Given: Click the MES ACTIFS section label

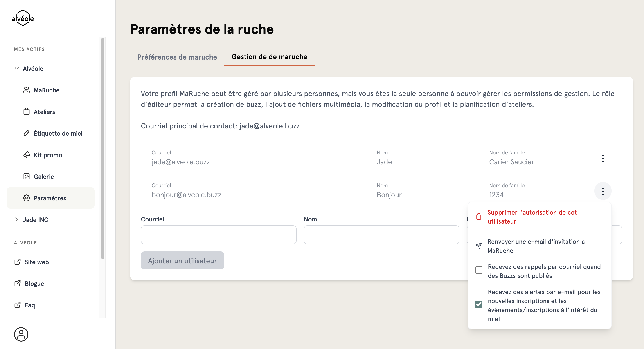Looking at the screenshot, I should click(x=29, y=49).
